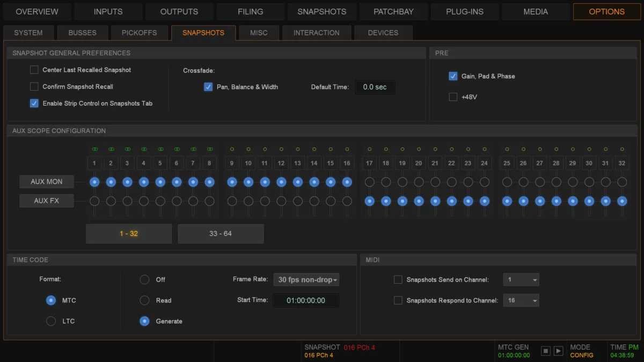Select Read time code mode
Image resolution: width=644 pixels, height=362 pixels.
click(144, 300)
